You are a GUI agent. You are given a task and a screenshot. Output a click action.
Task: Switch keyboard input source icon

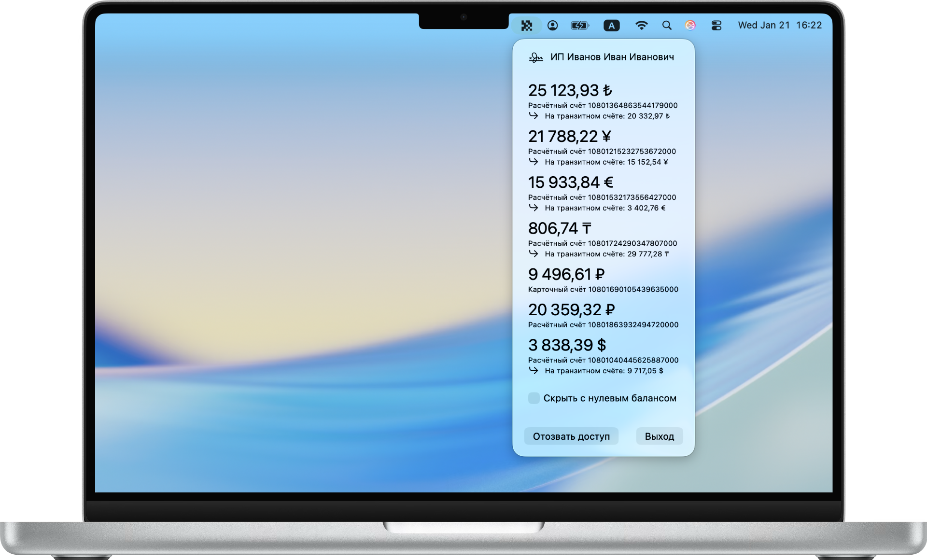click(611, 26)
